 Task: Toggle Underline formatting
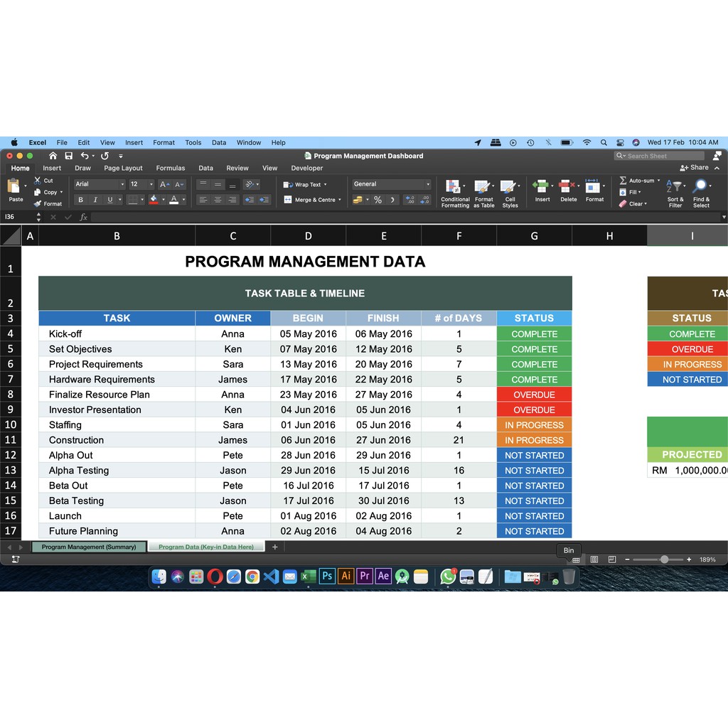point(110,200)
